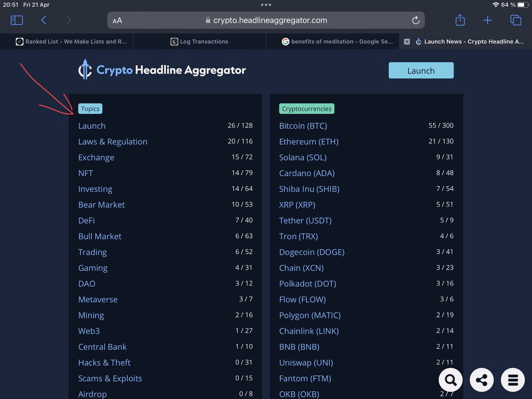Click the Crypto Headline Aggregator logo
Screen dimensions: 532x399
[x=162, y=70]
